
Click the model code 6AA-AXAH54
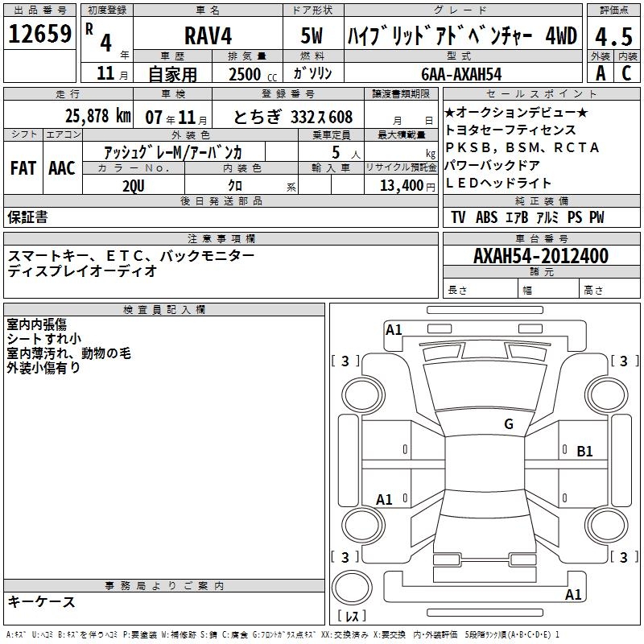click(461, 74)
